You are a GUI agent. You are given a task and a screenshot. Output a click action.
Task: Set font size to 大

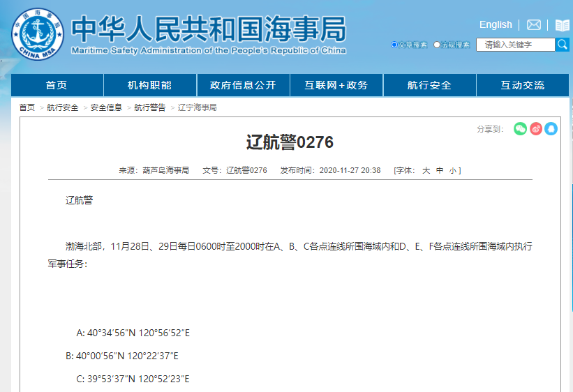pyautogui.click(x=426, y=170)
